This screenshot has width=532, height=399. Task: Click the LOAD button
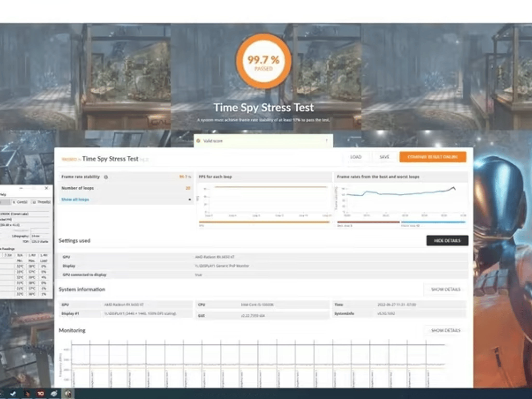[356, 157]
